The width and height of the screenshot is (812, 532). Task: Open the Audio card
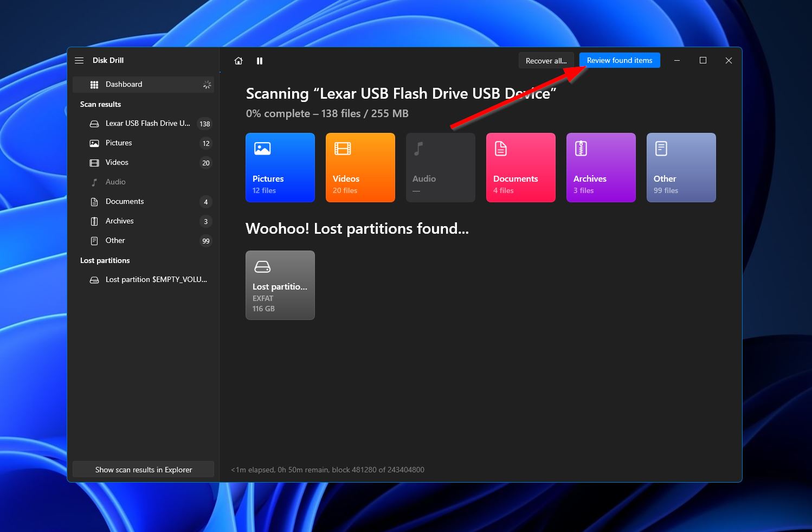pos(441,168)
